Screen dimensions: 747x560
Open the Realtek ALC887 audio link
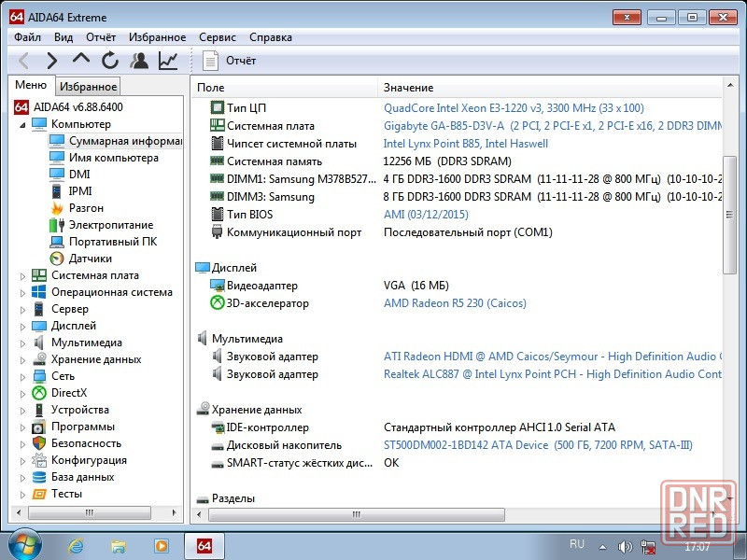pyautogui.click(x=553, y=374)
